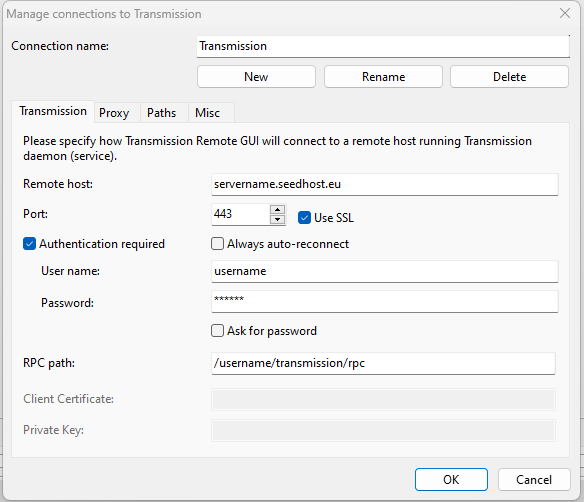Enable Always auto-reconnect
The height and width of the screenshot is (502, 584).
[218, 244]
